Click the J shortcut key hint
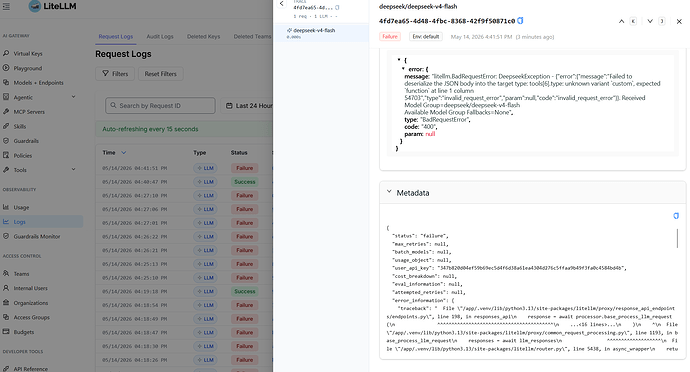This screenshot has height=372, width=690. [x=662, y=21]
